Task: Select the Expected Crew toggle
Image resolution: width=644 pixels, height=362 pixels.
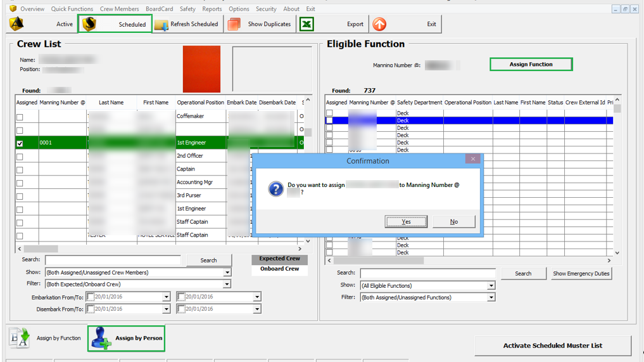Action: (280, 259)
